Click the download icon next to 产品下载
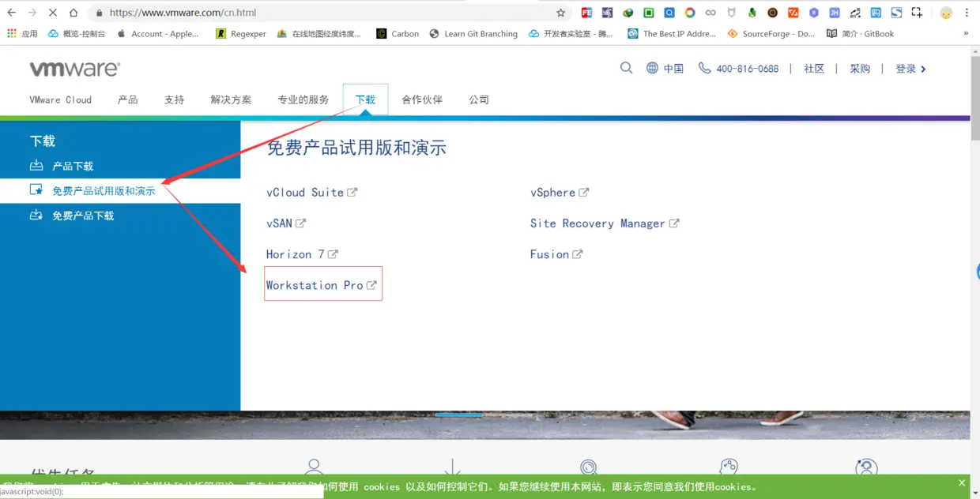This screenshot has height=499, width=980. tap(36, 166)
